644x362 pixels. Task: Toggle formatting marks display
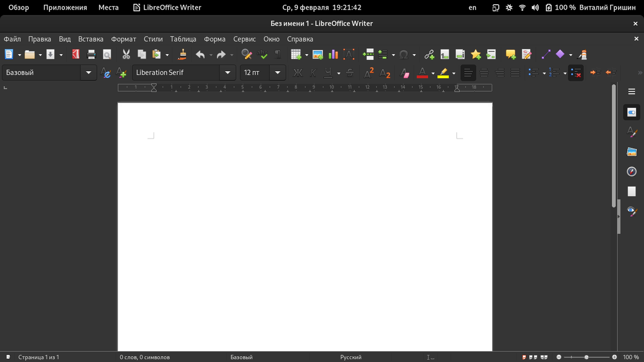pos(278,54)
